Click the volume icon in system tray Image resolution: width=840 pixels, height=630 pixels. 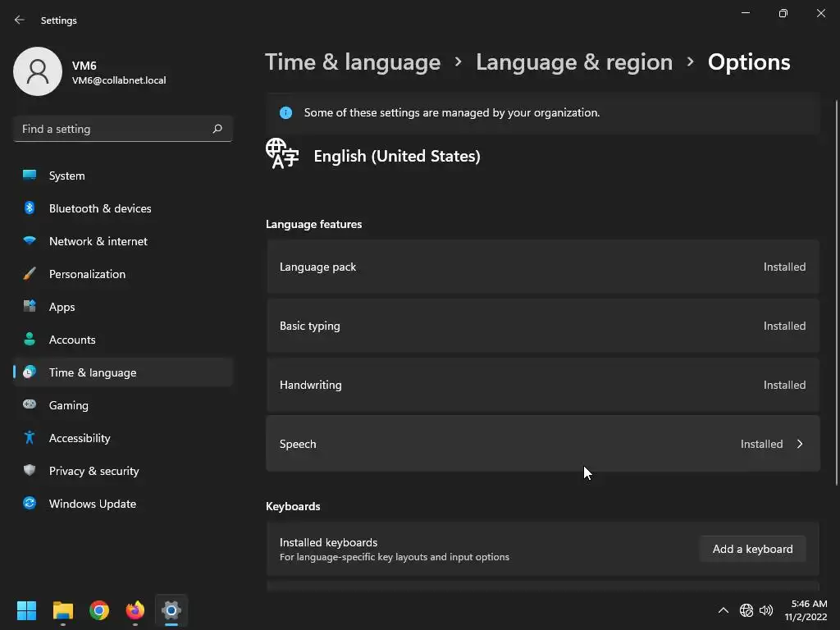pyautogui.click(x=766, y=610)
